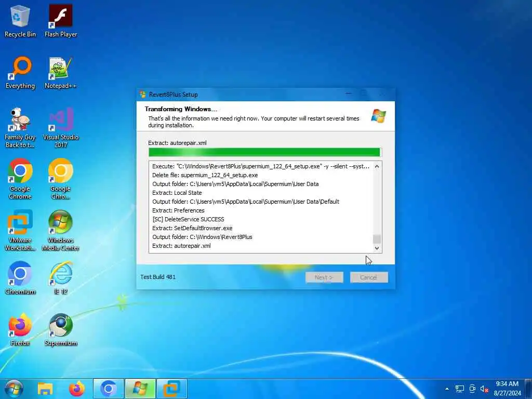Click the installation progress bar

pyautogui.click(x=265, y=152)
